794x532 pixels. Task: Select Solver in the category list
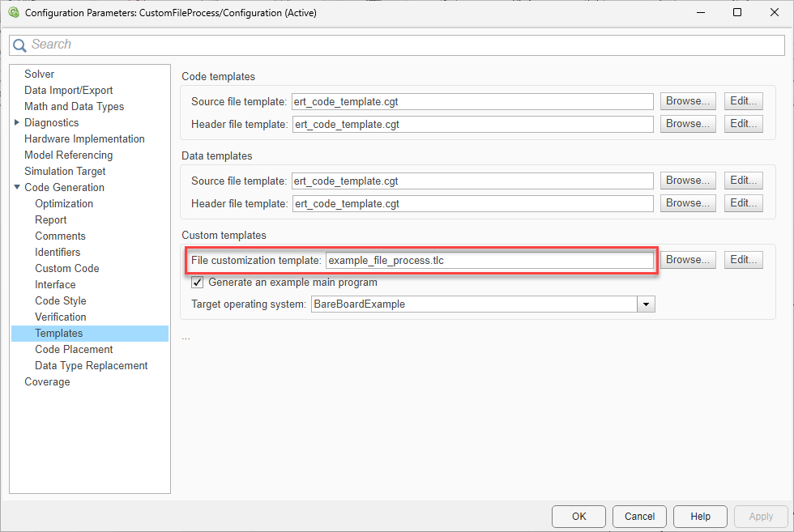coord(39,74)
